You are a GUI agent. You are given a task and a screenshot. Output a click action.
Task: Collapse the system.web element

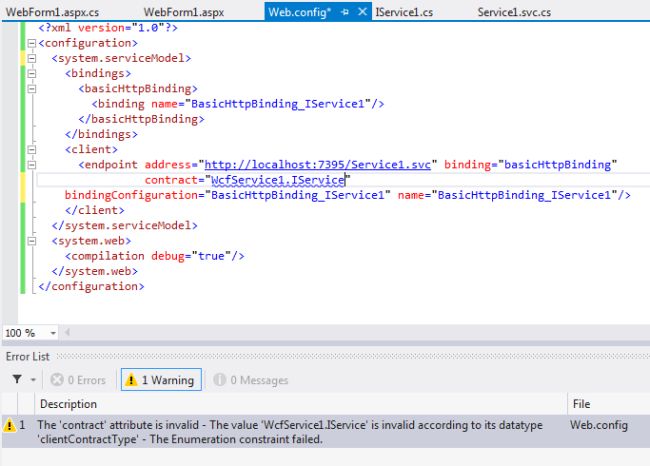pyautogui.click(x=32, y=241)
